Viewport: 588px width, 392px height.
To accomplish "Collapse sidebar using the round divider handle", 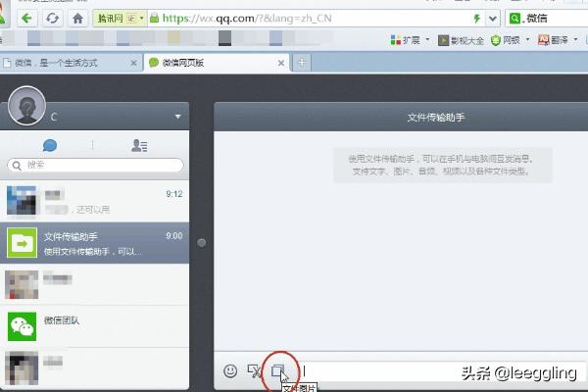I will [202, 242].
